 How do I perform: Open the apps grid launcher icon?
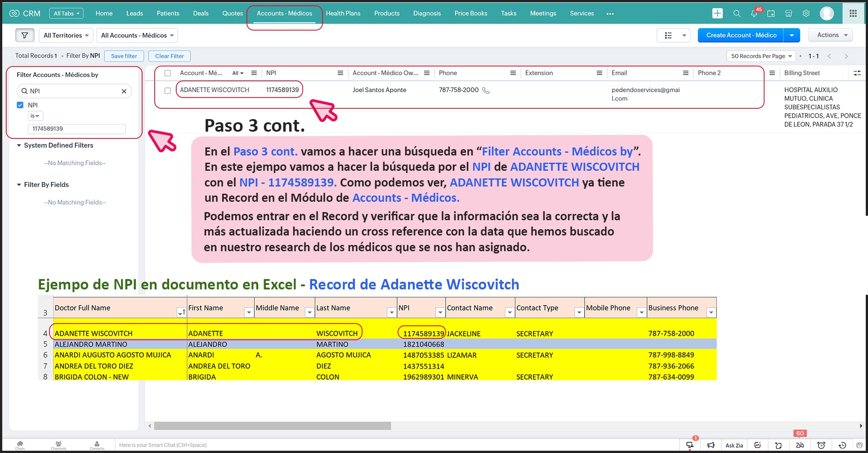click(x=853, y=13)
